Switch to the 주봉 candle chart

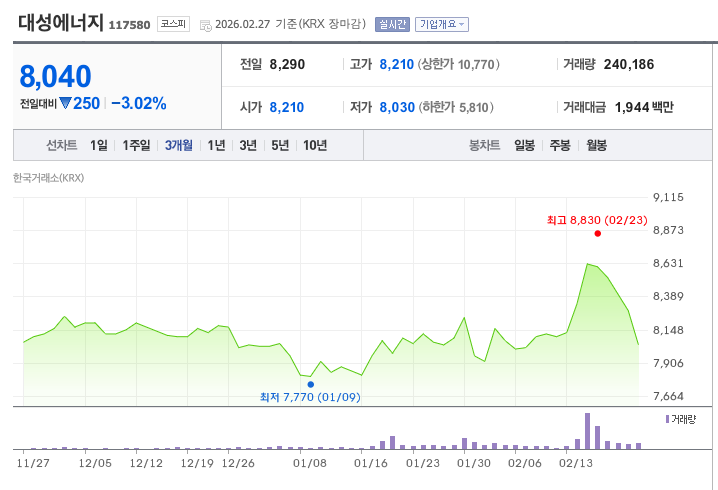(x=560, y=146)
